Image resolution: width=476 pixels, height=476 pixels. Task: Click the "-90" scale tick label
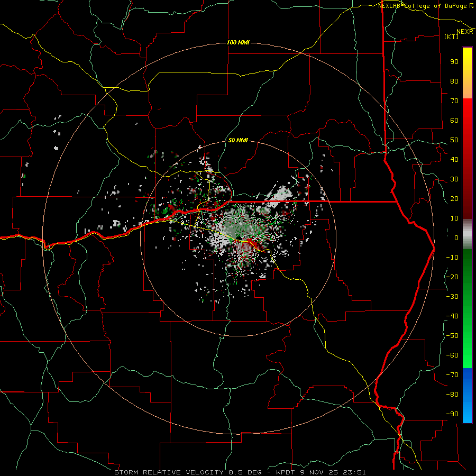click(452, 414)
